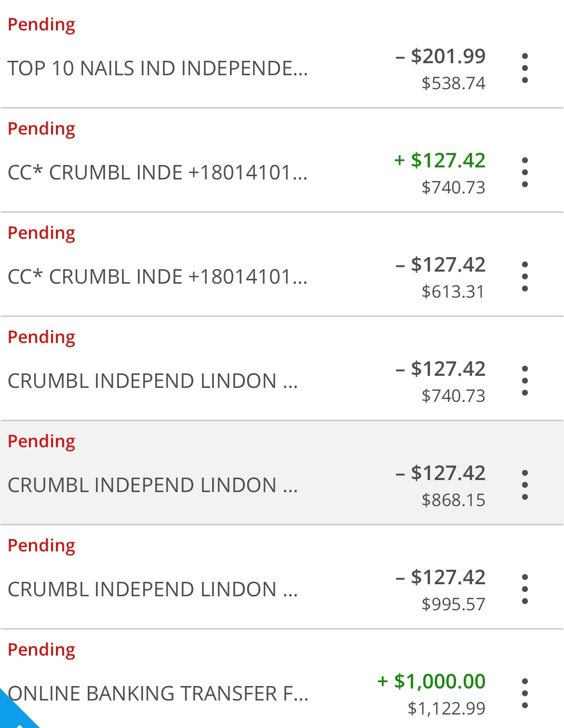Select the $1,122.99 running balance
This screenshot has width=564, height=728.
click(446, 709)
